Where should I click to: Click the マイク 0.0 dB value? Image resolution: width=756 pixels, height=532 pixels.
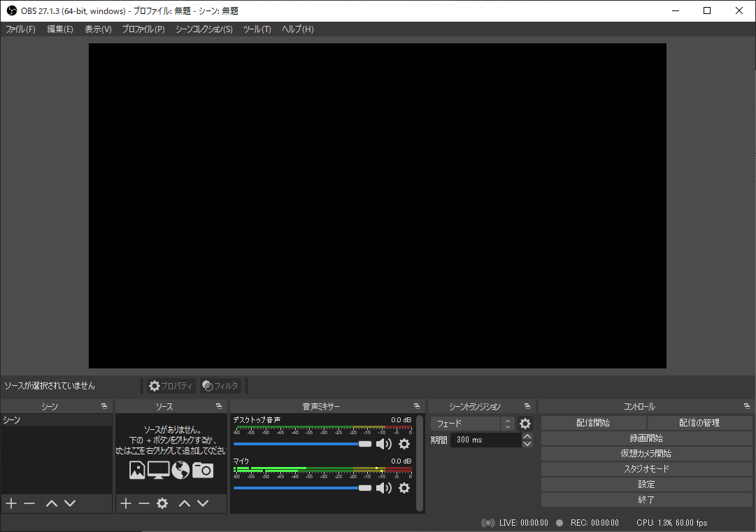point(401,461)
